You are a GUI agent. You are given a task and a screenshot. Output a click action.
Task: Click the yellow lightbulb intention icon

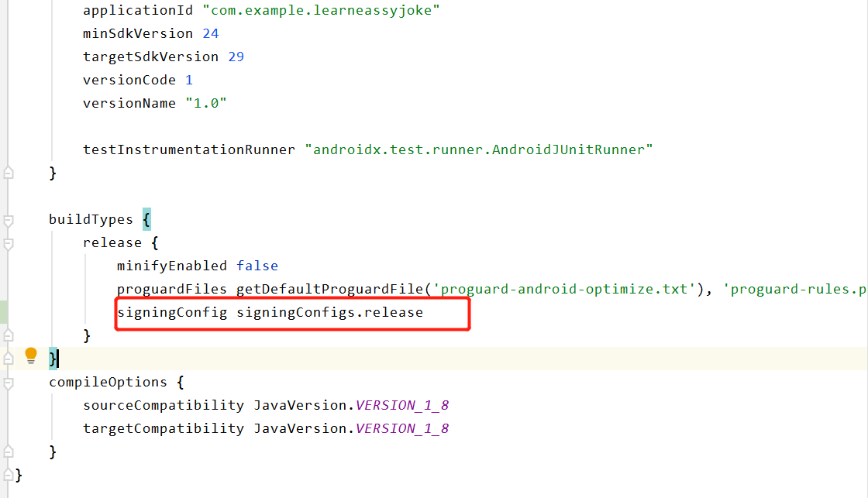coord(31,355)
